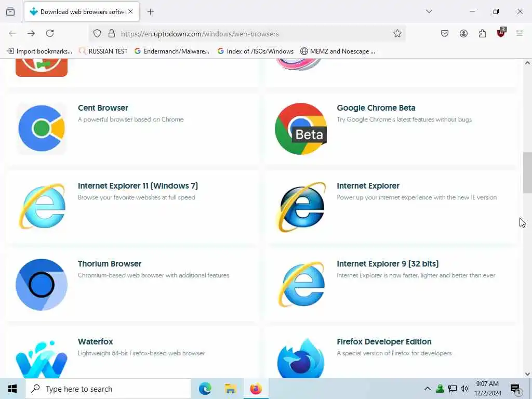Viewport: 532px width, 399px height.
Task: Open the Google Chrome Beta title link
Action: point(376,108)
